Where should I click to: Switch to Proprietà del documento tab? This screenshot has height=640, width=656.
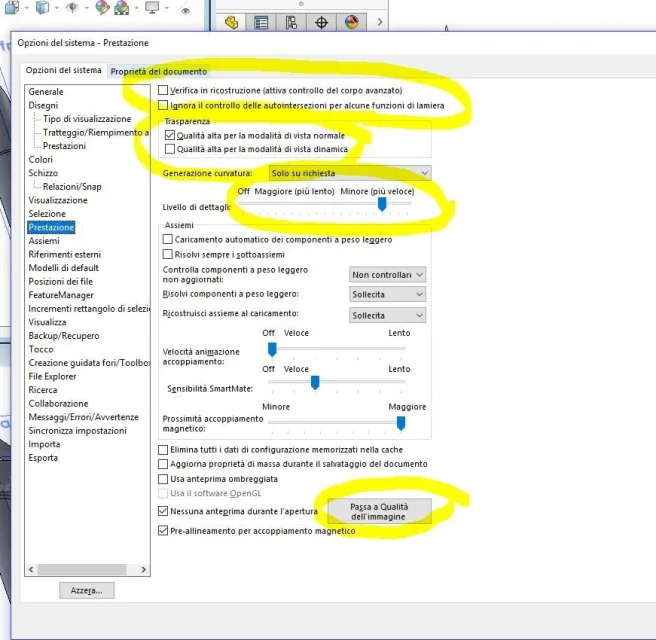(159, 72)
